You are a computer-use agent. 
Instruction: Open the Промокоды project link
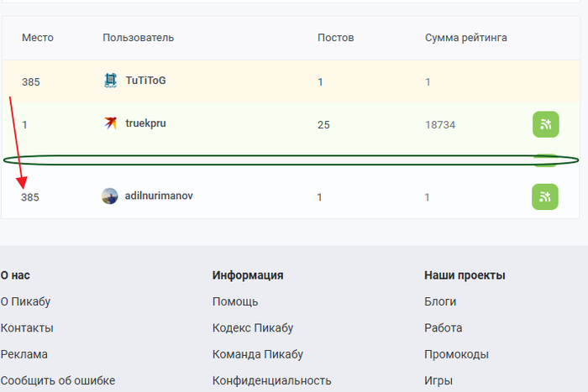point(456,354)
